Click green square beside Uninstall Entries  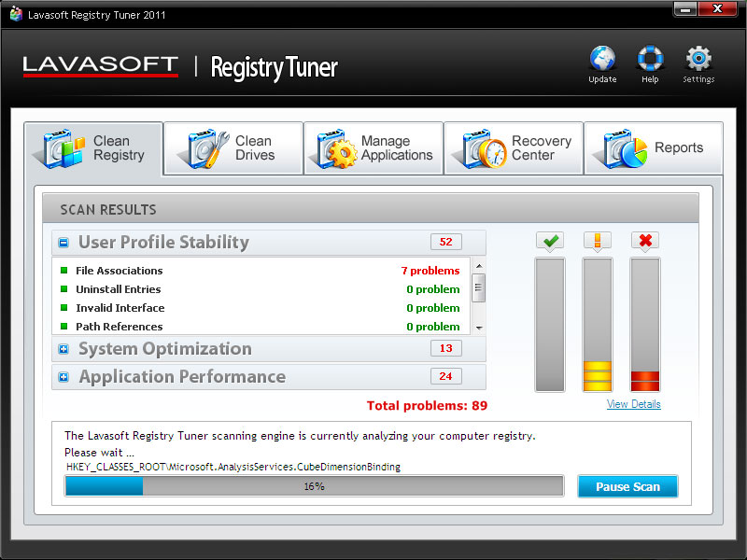coord(64,289)
